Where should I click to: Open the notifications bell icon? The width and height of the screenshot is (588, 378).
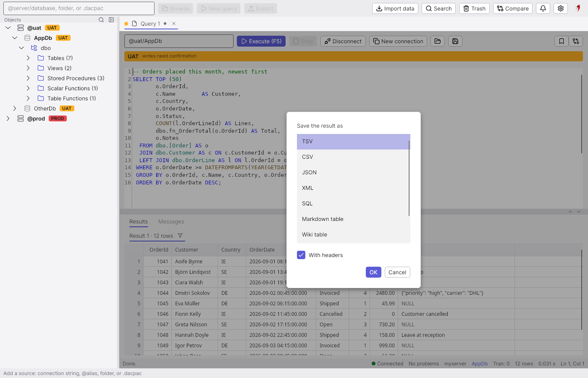(543, 8)
